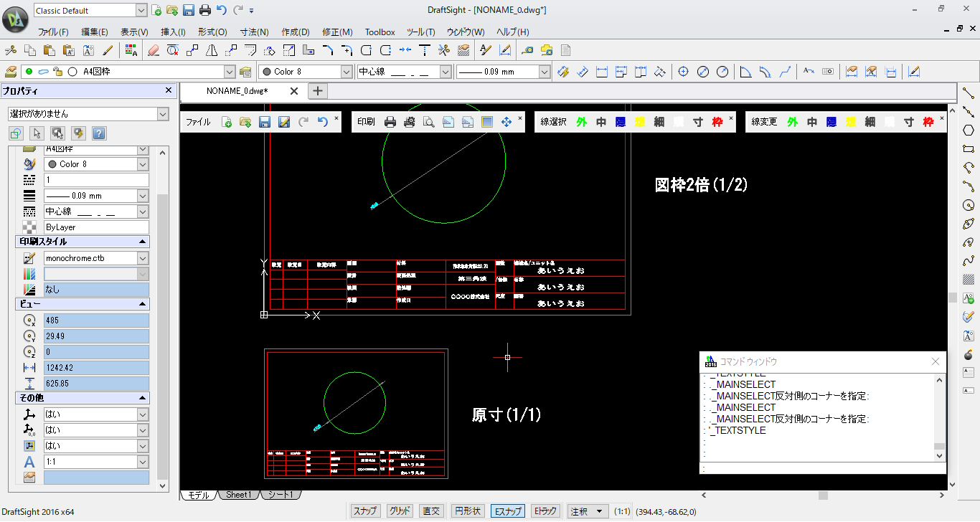Click Save icon in floating ファイル toolbar
Viewport: 980px width, 522px height.
point(265,122)
